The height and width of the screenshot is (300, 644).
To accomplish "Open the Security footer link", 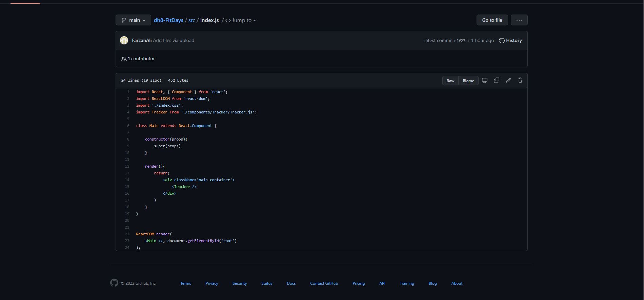I will [x=240, y=283].
